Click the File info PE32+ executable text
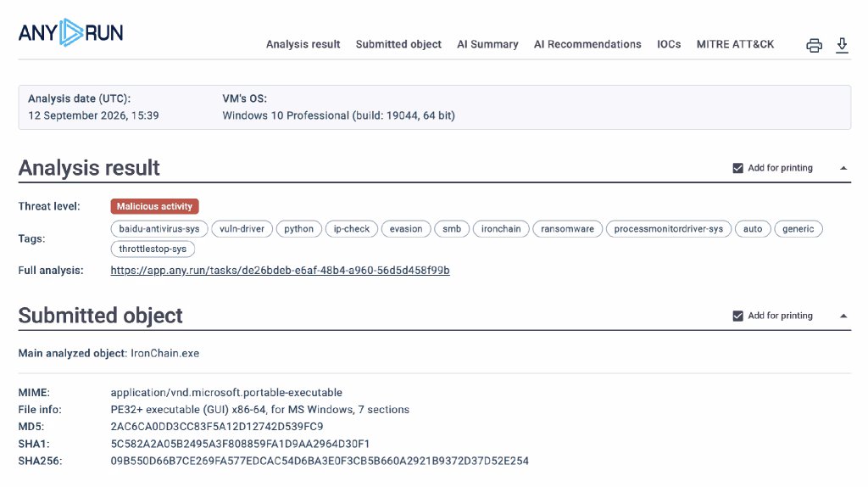 pyautogui.click(x=260, y=410)
